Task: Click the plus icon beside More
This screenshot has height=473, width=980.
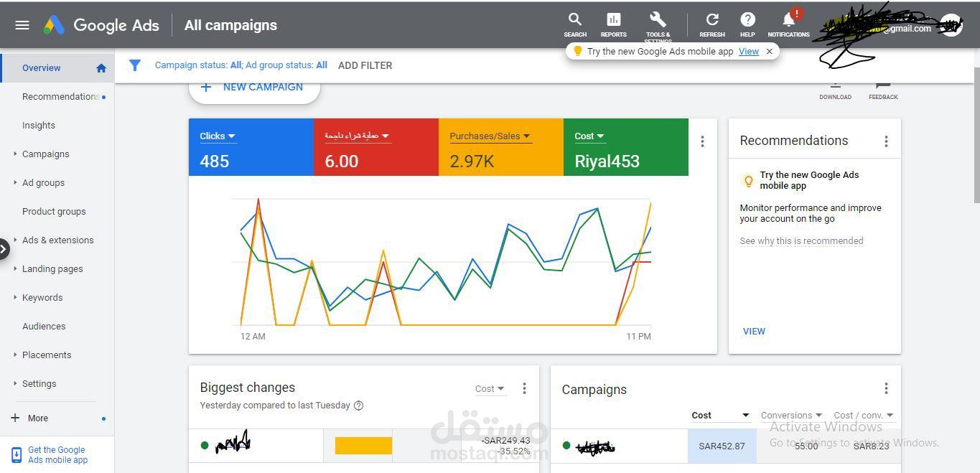Action: [15, 418]
